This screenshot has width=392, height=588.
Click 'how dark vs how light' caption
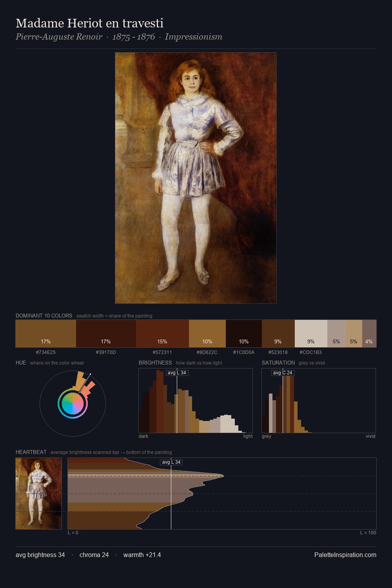[x=199, y=363]
